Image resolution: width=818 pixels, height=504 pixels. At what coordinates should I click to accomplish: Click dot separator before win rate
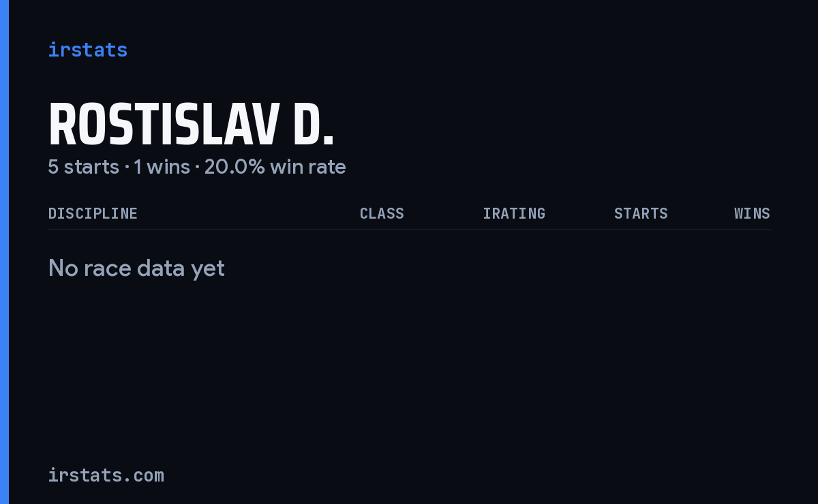[197, 168]
